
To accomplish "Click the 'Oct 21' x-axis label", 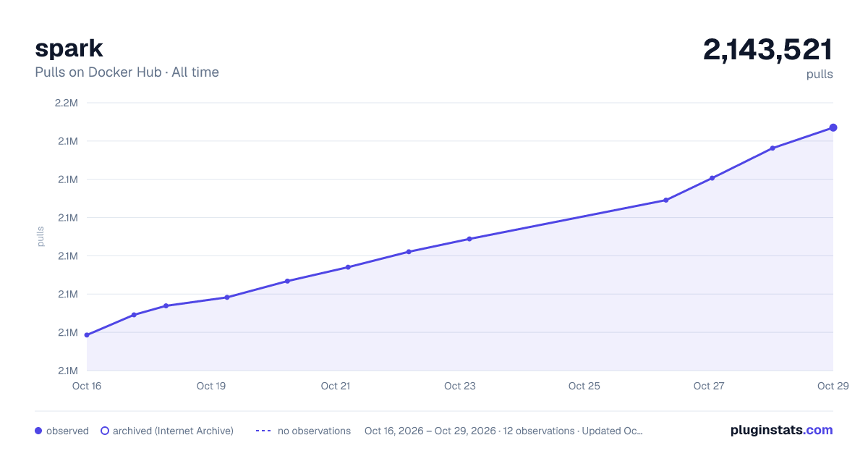I will pyautogui.click(x=336, y=386).
